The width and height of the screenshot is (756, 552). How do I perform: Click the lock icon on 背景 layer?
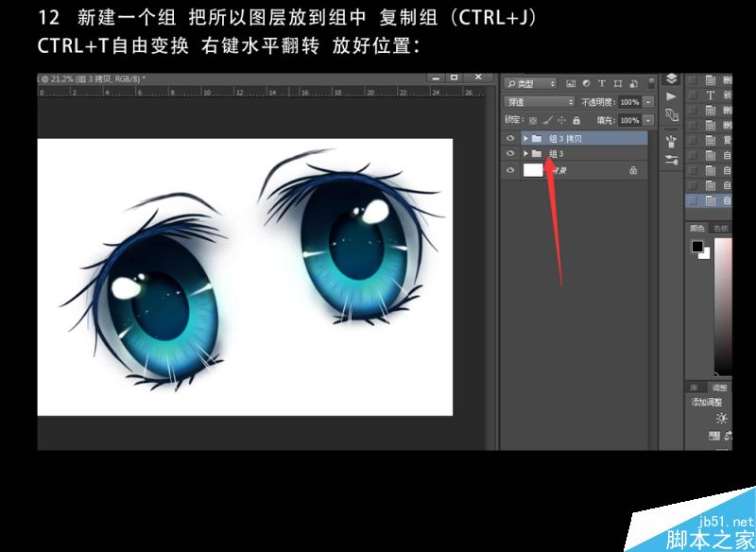633,170
